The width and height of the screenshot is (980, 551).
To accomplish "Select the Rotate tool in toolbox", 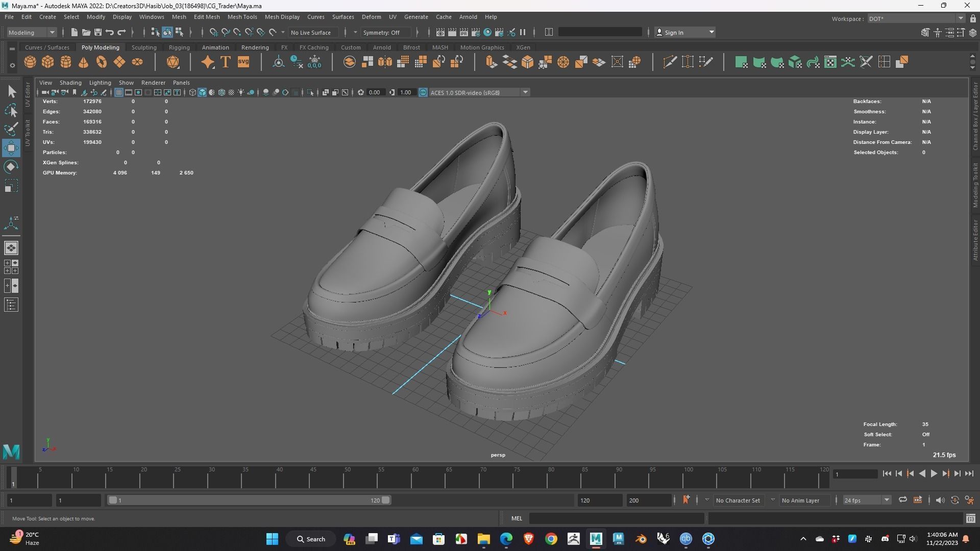I will (x=11, y=167).
